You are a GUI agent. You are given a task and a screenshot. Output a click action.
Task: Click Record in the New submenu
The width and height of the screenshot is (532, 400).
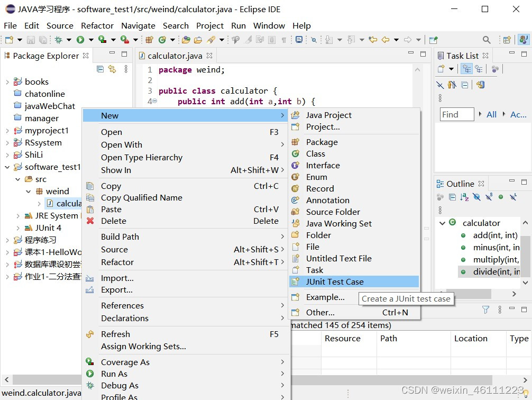354,189
